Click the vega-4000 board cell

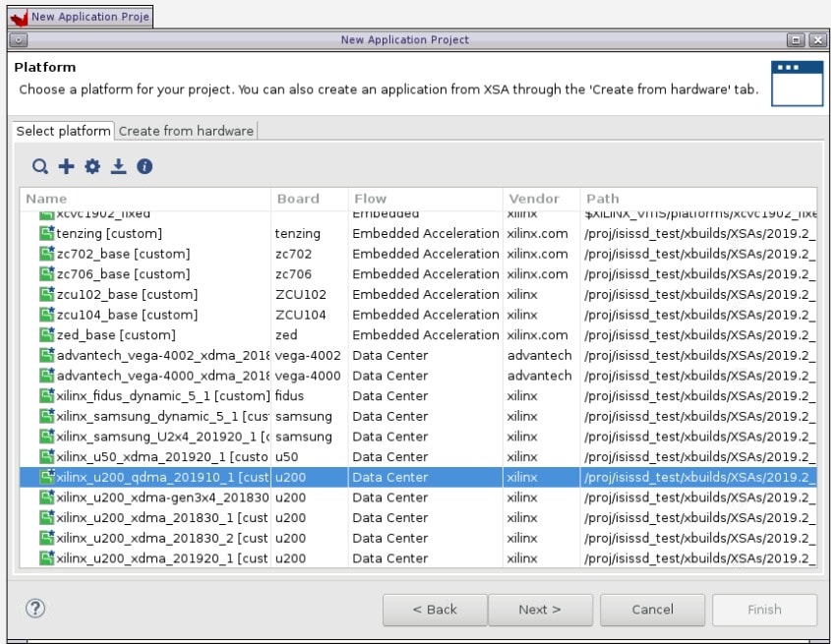pyautogui.click(x=308, y=376)
